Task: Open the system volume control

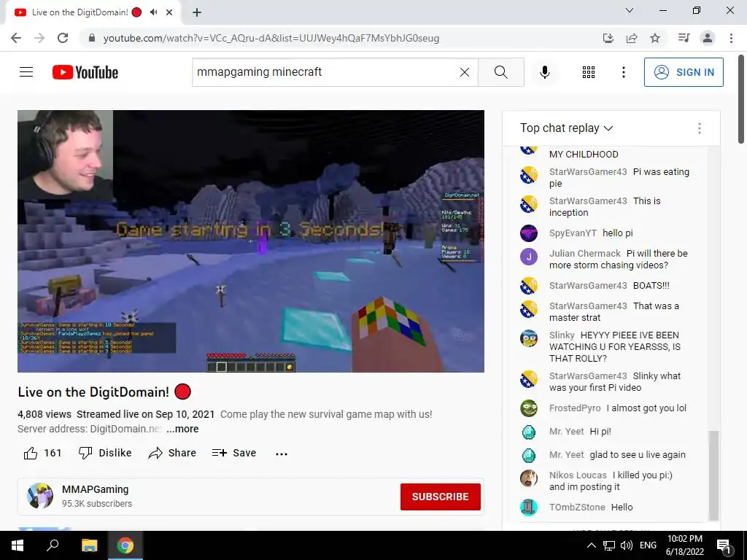Action: pos(627,545)
